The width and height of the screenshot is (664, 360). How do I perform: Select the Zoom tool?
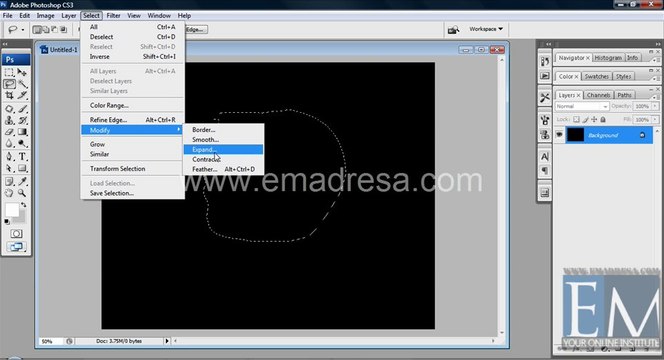coord(22,194)
